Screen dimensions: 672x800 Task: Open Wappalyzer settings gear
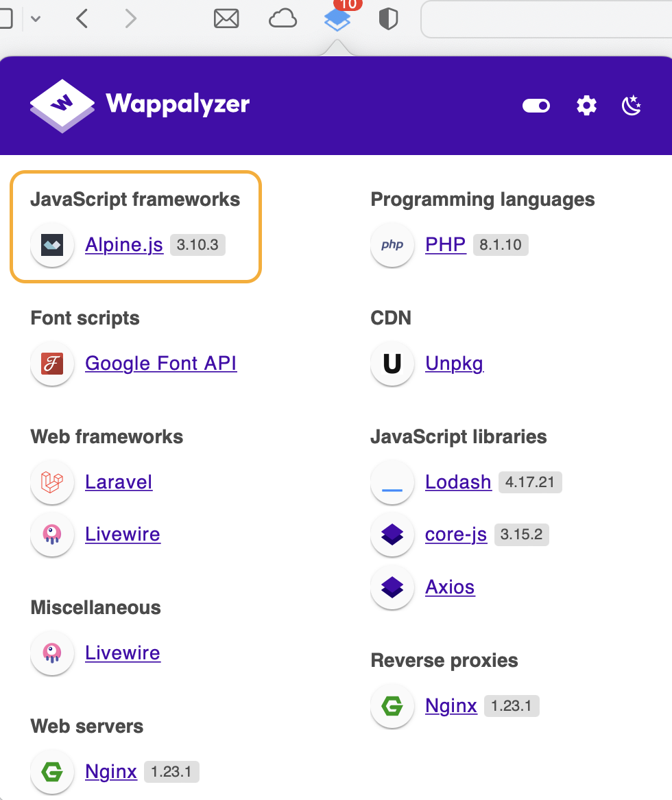[x=586, y=106]
